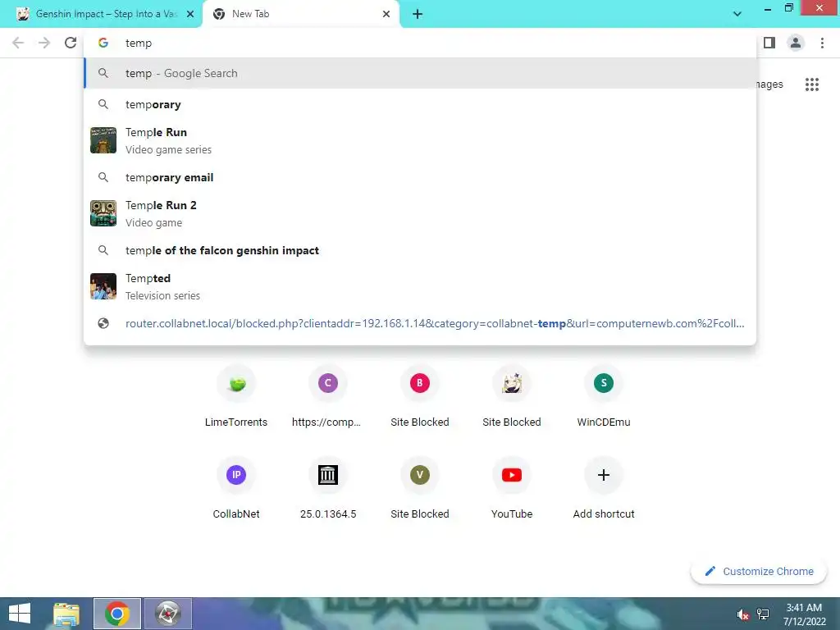Open the Windows Start button
The height and width of the screenshot is (630, 840).
pyautogui.click(x=20, y=614)
